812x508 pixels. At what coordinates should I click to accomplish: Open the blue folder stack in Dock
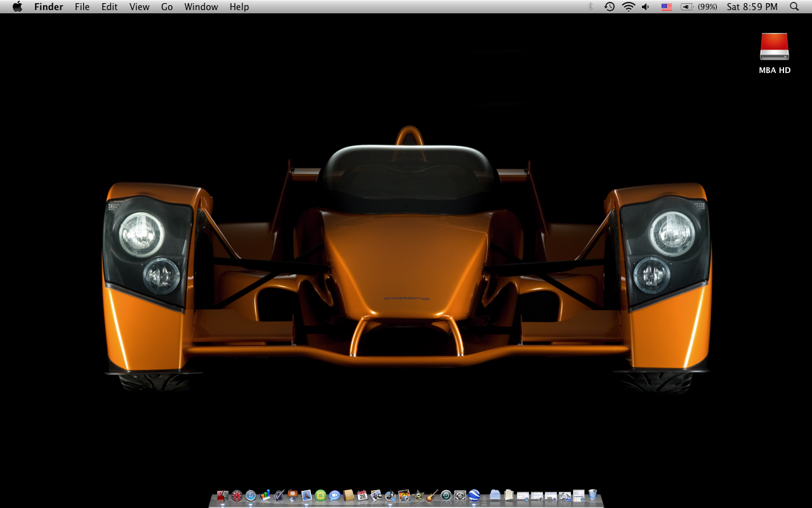point(495,495)
